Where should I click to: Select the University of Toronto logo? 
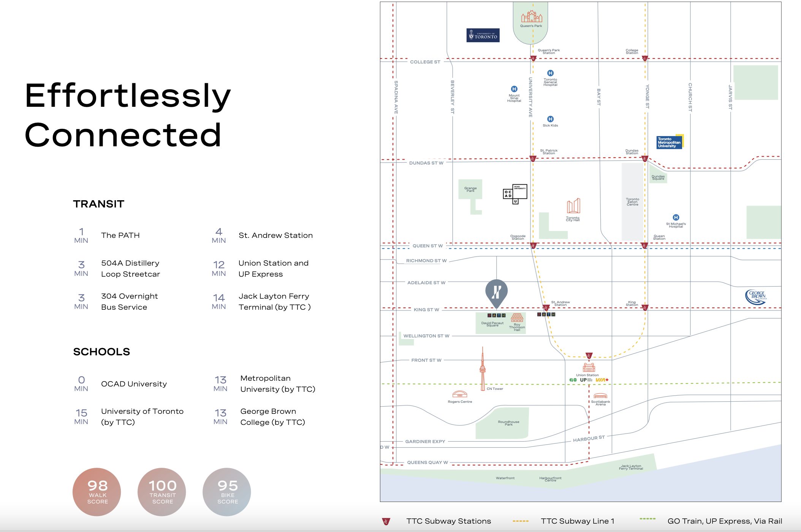click(483, 35)
